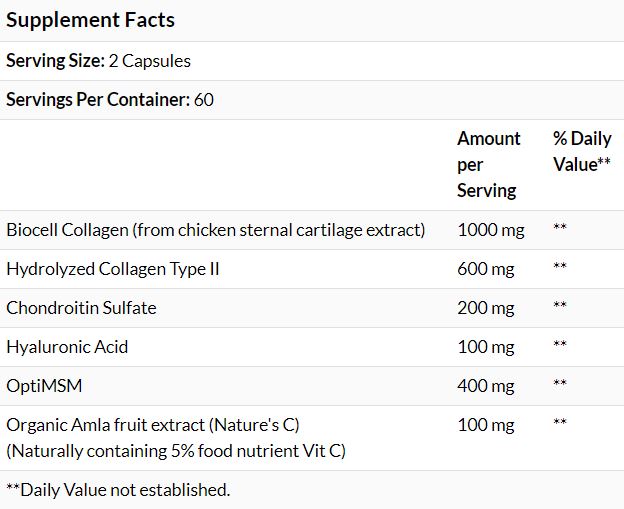Select the 1000 mg amount value
This screenshot has width=624, height=509.
point(490,230)
